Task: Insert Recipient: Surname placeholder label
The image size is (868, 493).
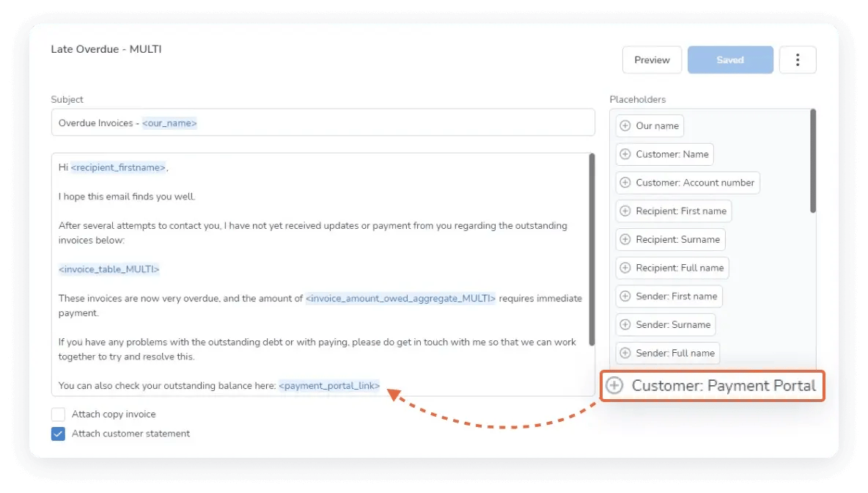Action: 677,239
